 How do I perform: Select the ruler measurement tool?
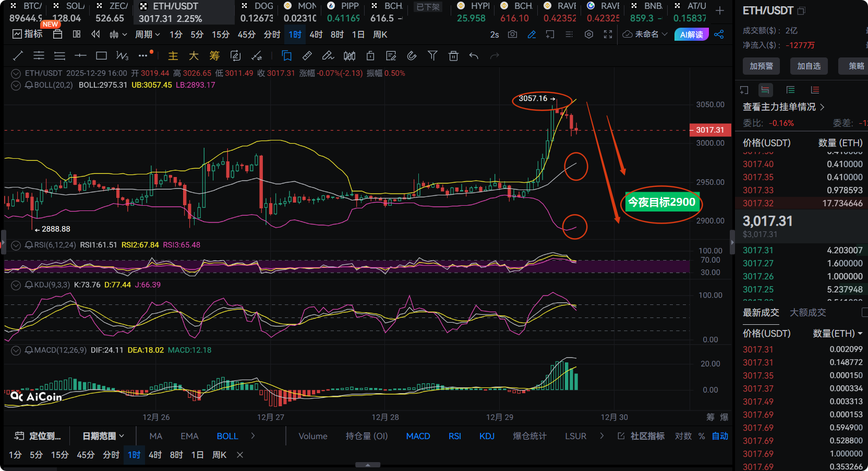click(x=307, y=56)
